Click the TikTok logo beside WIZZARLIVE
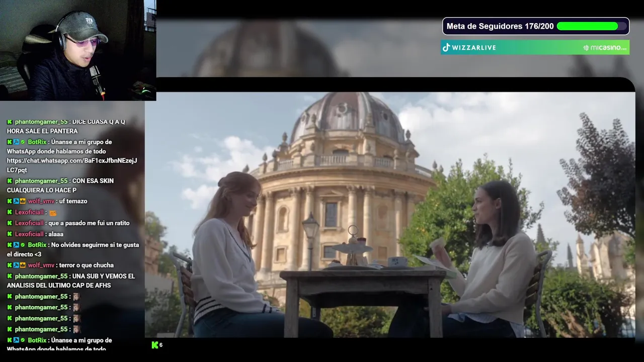Viewport: 644px width, 362px height. point(446,47)
